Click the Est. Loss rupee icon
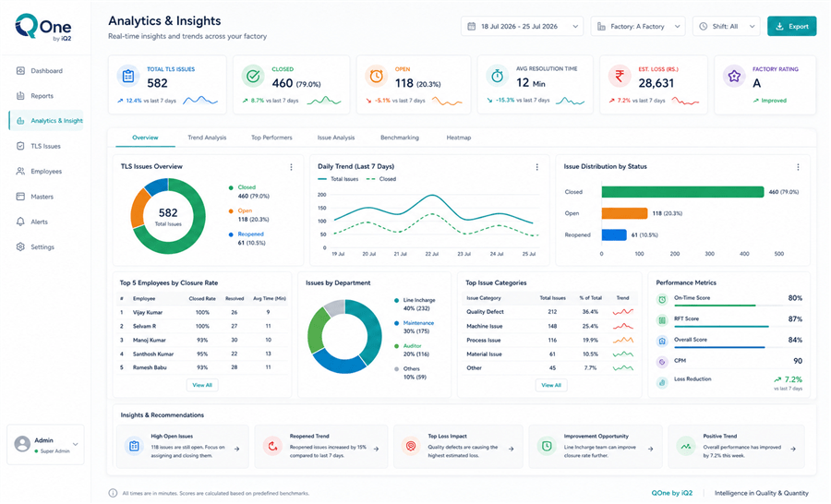 click(x=619, y=77)
